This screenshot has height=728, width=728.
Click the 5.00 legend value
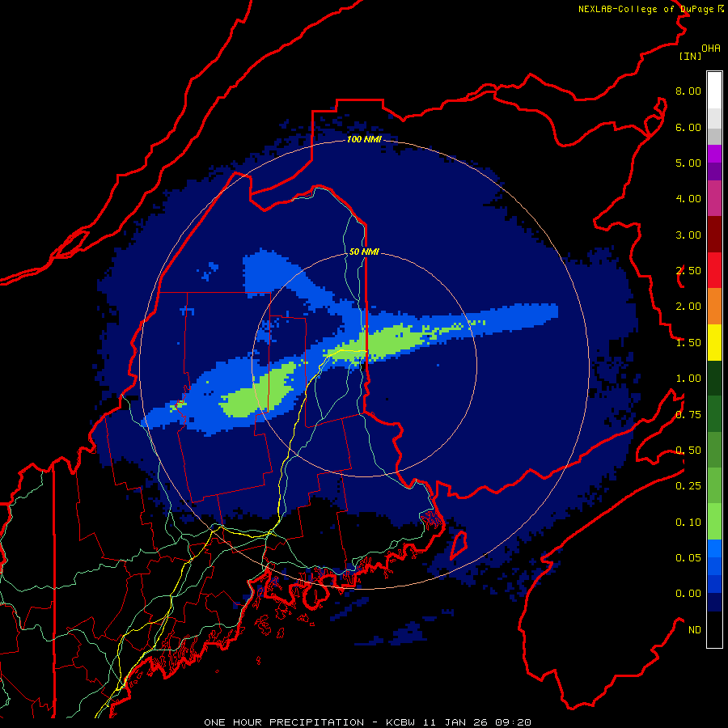688,163
